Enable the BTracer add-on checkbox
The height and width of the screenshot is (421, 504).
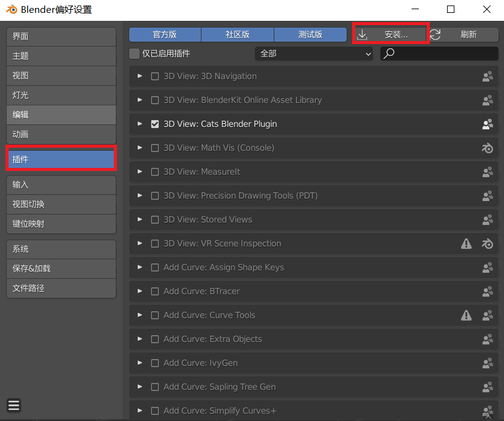[155, 291]
